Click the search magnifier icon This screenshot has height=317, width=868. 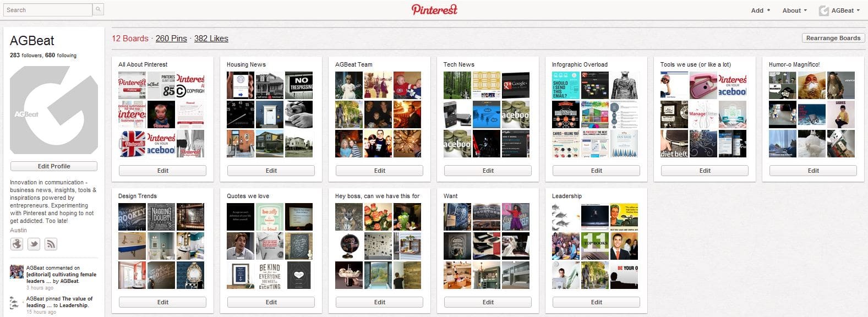pos(98,9)
